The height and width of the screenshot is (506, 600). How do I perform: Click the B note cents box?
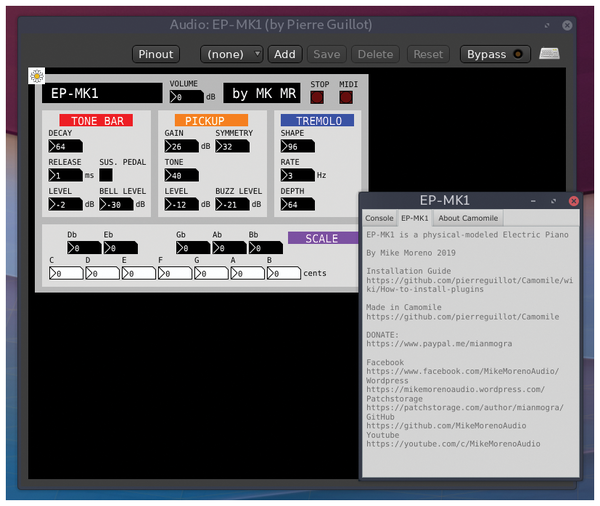284,273
